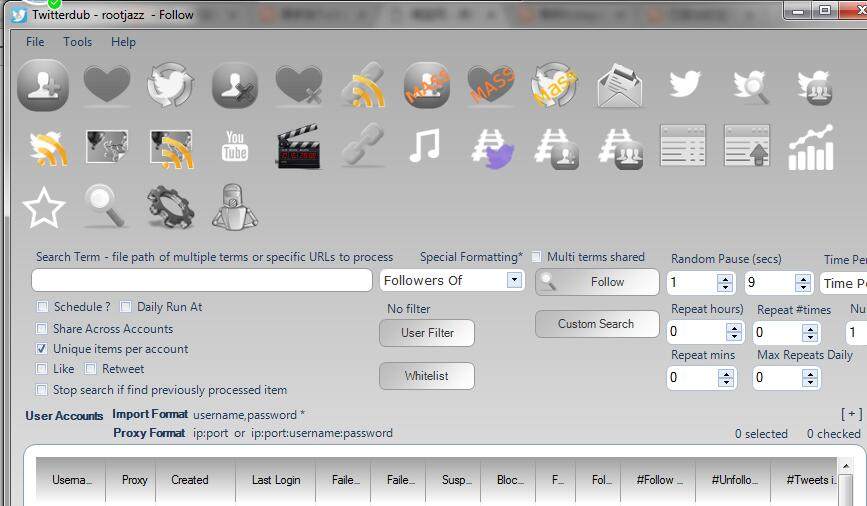Viewport: 867px width, 506px height.
Task: Toggle Daily Run At checkbox
Action: [126, 306]
